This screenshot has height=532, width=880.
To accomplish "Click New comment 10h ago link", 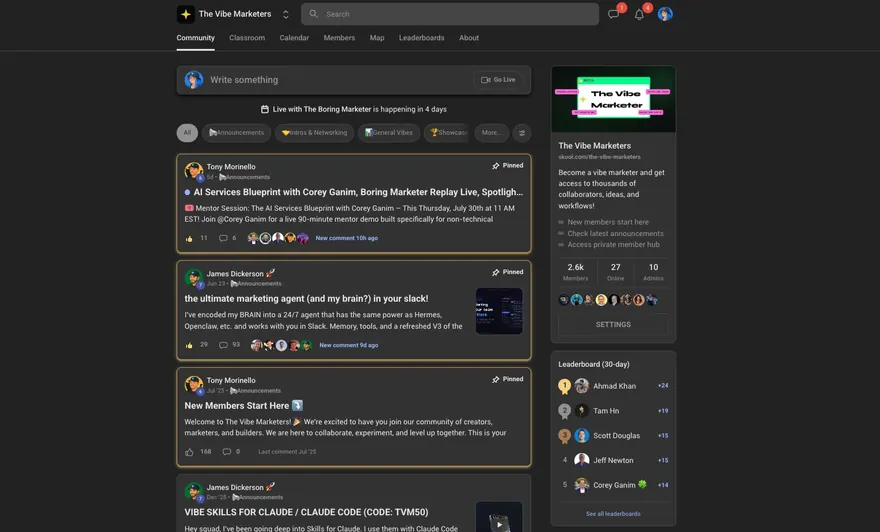I will click(346, 238).
